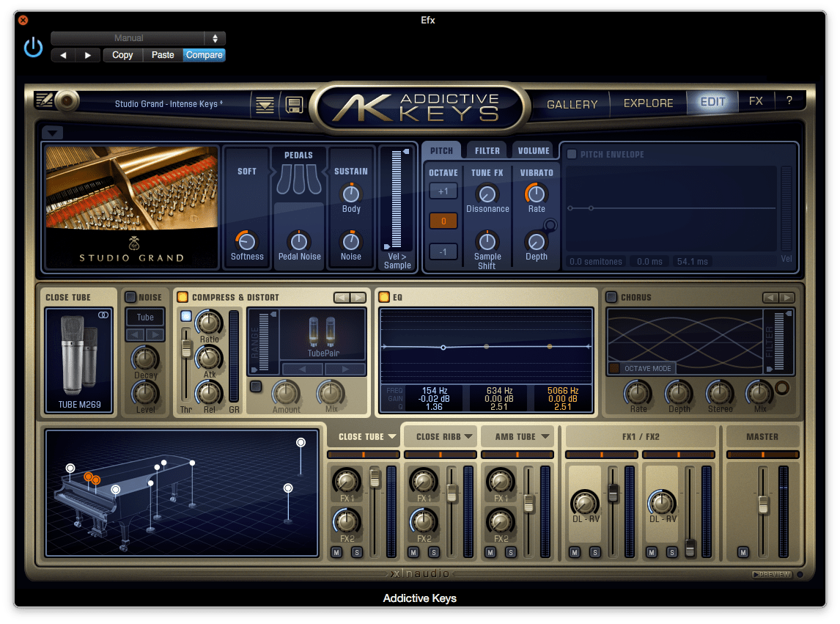
Task: Click the Dissonance knob
Action: 487,194
